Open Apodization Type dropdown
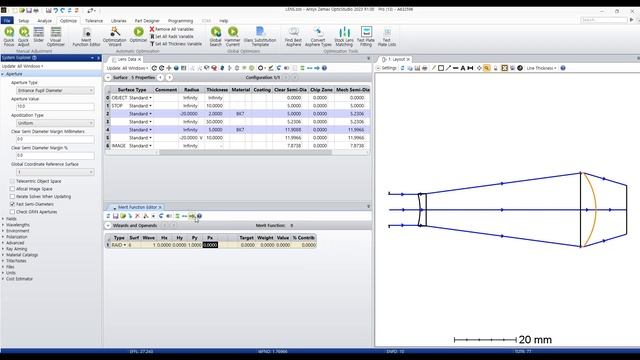The width and height of the screenshot is (640, 360). point(55,123)
